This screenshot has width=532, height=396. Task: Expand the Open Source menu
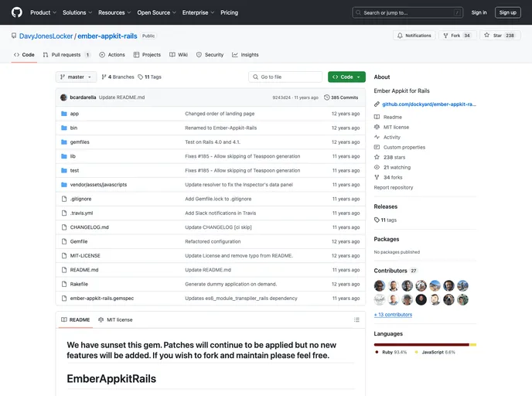[156, 12]
